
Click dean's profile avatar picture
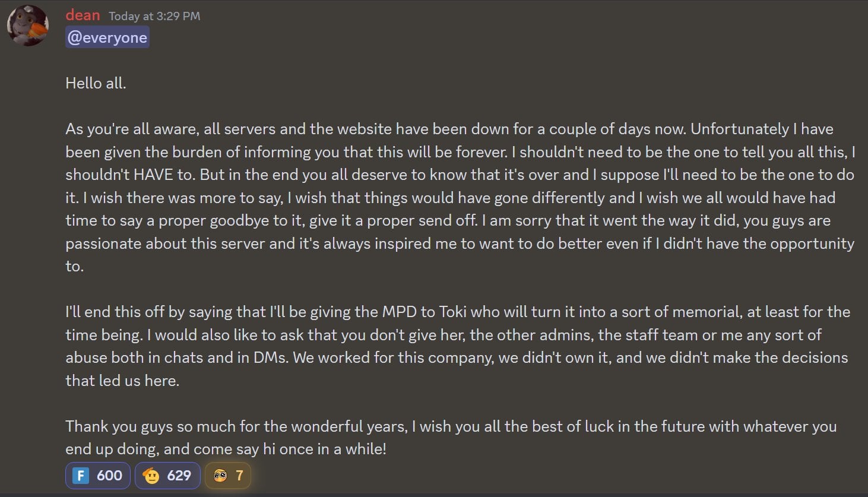click(x=27, y=26)
